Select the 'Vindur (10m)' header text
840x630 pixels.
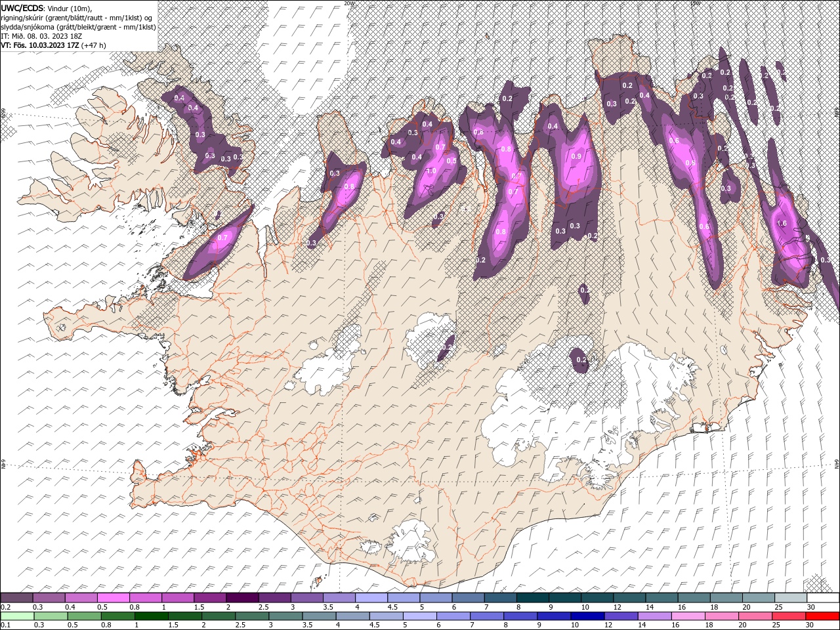pos(70,8)
